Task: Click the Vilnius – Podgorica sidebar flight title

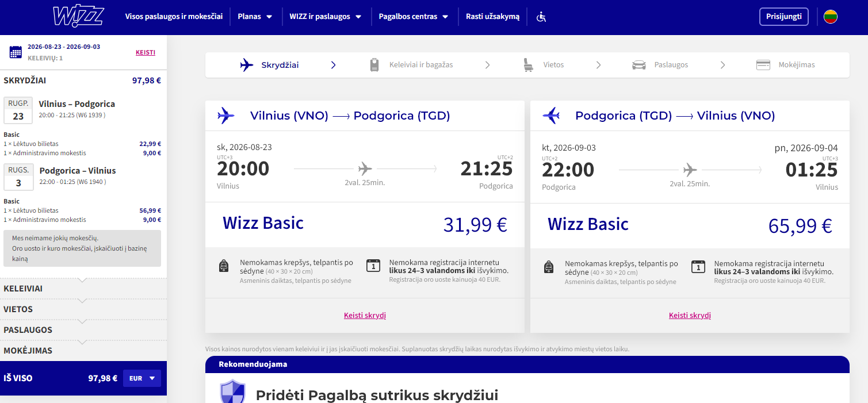Action: 77,104
